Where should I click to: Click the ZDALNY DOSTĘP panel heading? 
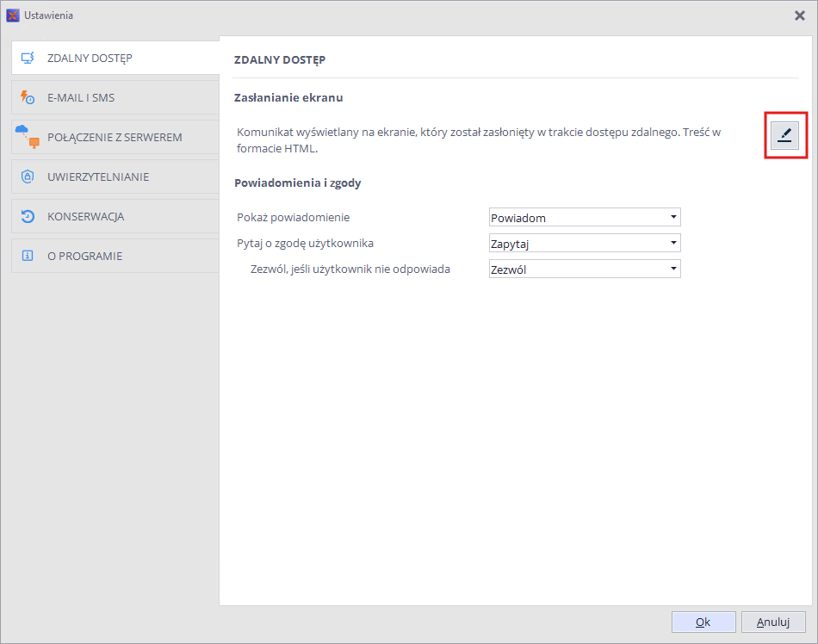[x=280, y=60]
